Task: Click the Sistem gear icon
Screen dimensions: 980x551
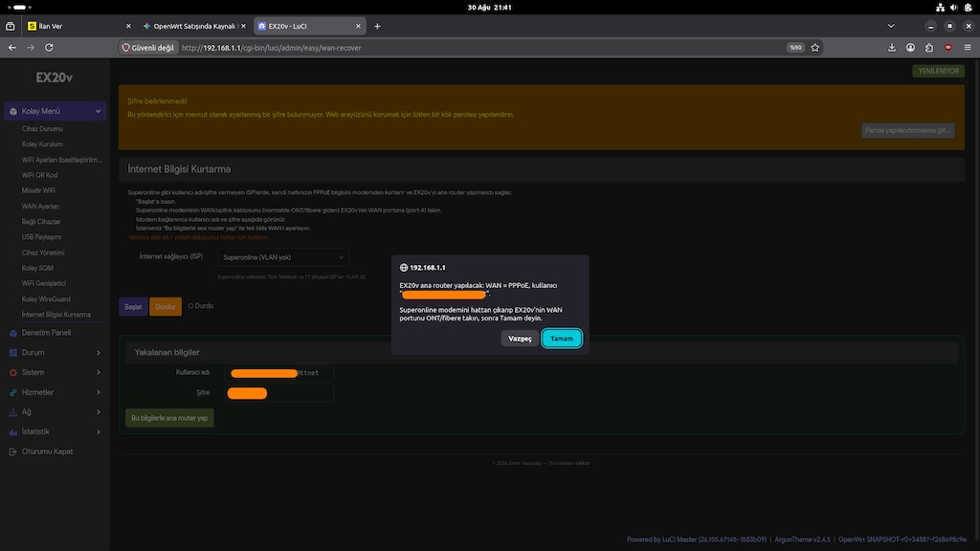Action: [x=13, y=372]
